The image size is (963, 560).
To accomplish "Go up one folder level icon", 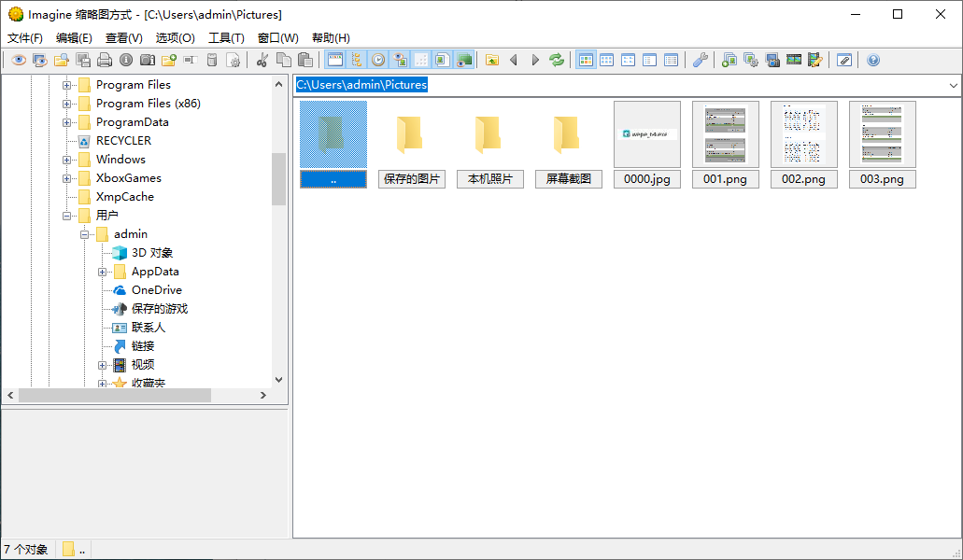I will coord(492,60).
